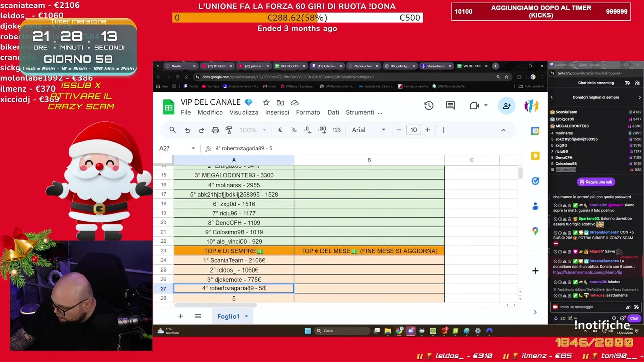Open the comments panel icon
The width and height of the screenshot is (644, 362).
tap(450, 106)
